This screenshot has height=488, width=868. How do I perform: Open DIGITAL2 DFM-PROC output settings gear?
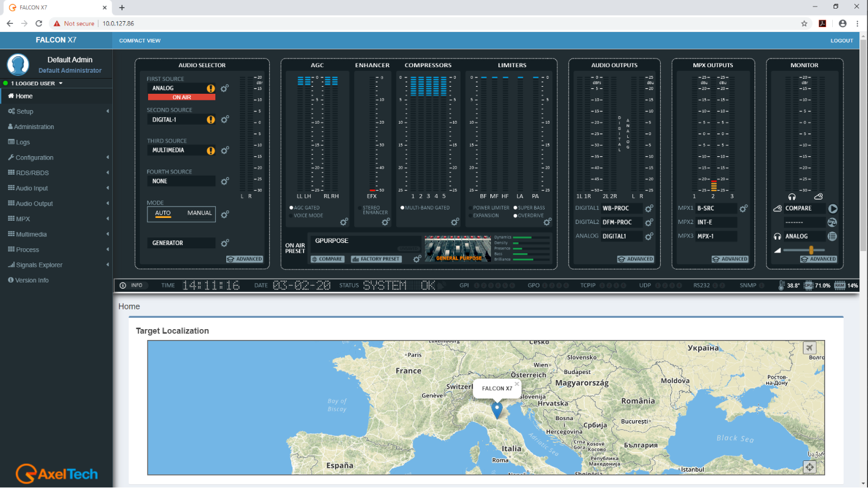click(x=649, y=222)
